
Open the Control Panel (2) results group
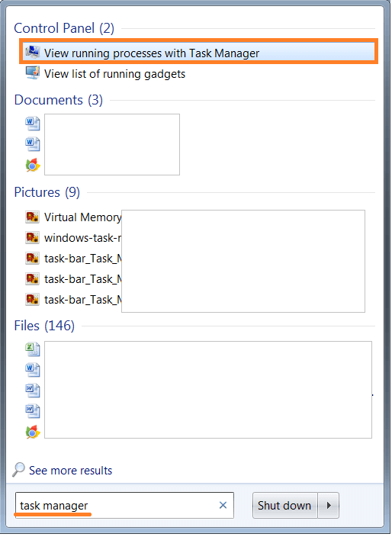(64, 28)
